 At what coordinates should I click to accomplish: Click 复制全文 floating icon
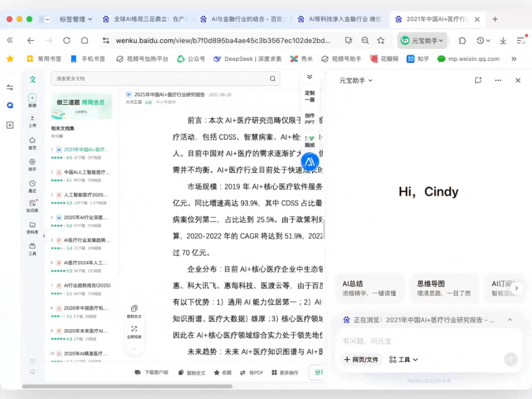[134, 311]
